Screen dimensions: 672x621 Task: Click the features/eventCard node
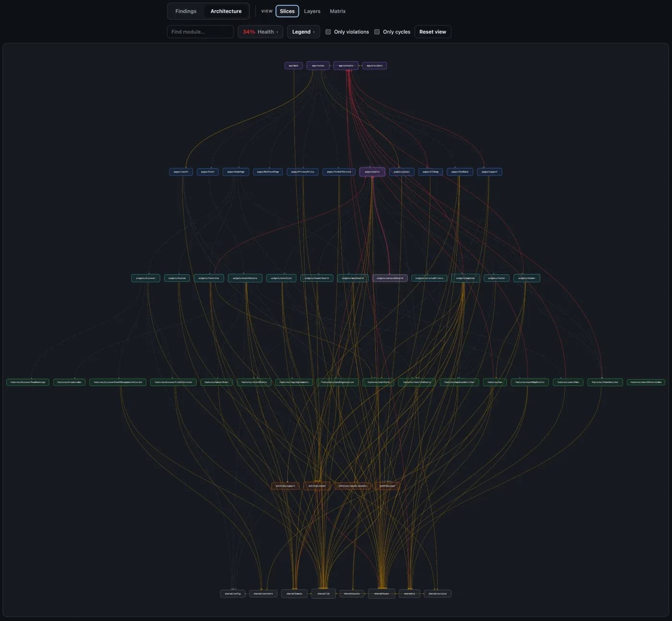click(378, 382)
